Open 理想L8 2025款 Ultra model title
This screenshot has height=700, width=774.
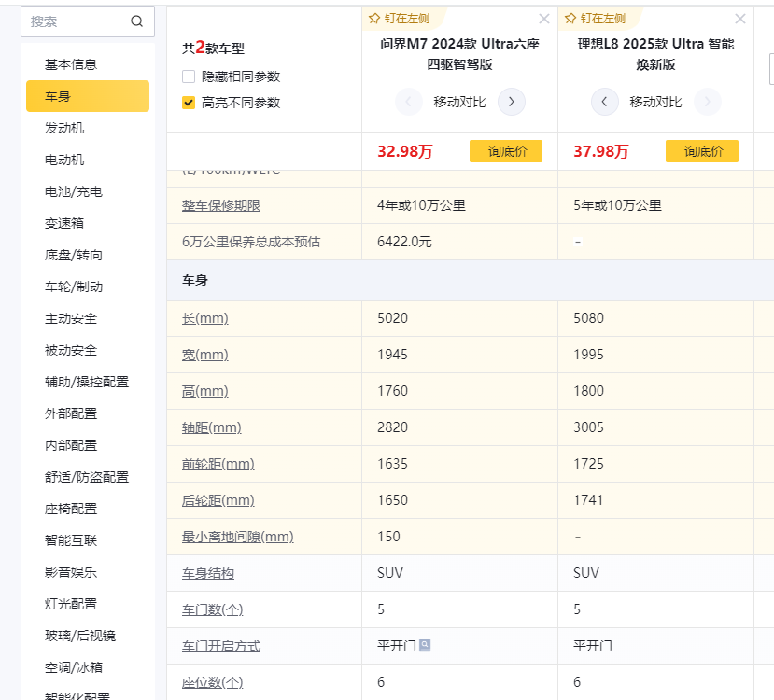click(655, 54)
